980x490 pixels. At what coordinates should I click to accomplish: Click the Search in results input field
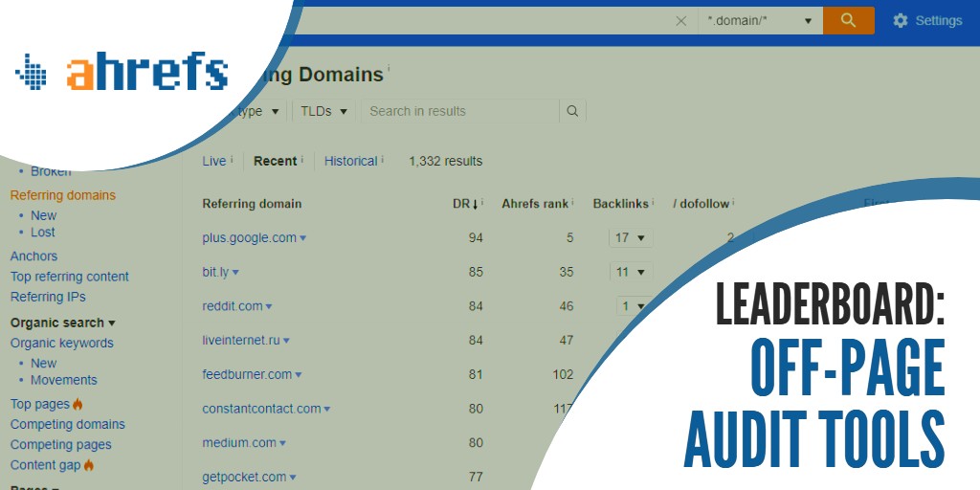click(459, 111)
